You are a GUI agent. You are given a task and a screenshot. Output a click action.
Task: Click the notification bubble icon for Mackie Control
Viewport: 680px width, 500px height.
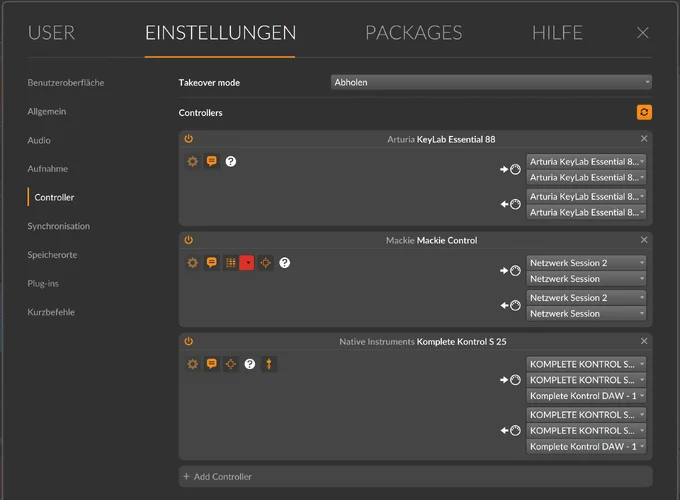point(211,263)
